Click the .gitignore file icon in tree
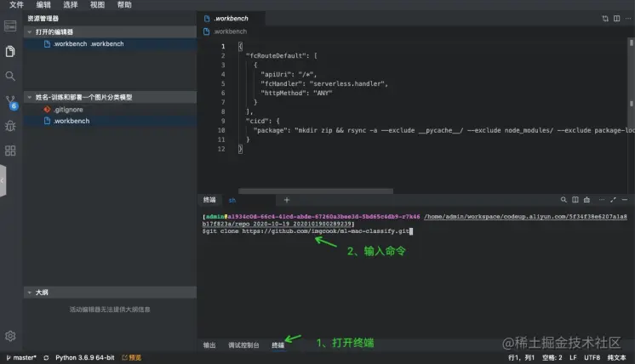The height and width of the screenshot is (364, 635). (x=47, y=110)
